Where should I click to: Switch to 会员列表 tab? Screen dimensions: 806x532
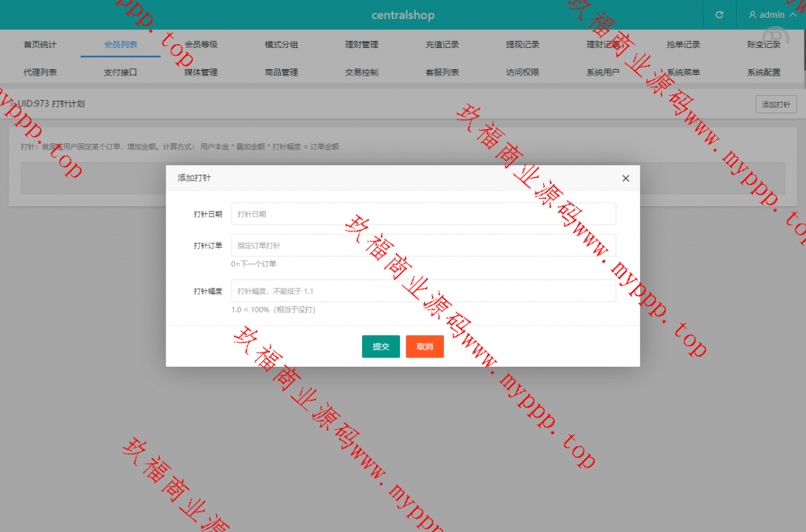120,45
